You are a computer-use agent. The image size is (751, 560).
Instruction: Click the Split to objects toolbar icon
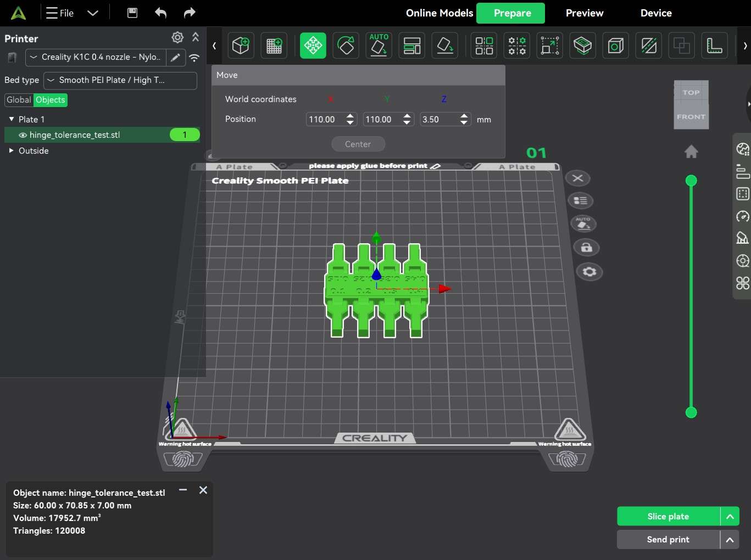click(484, 46)
